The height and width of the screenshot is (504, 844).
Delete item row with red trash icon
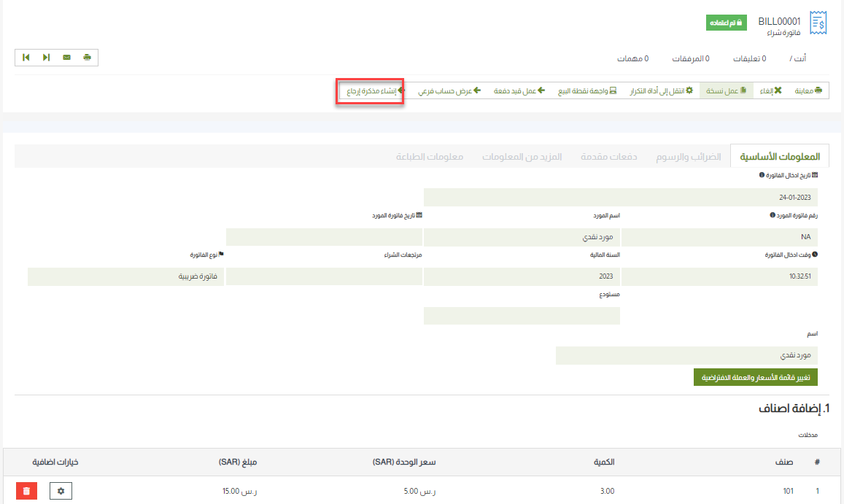(26, 492)
